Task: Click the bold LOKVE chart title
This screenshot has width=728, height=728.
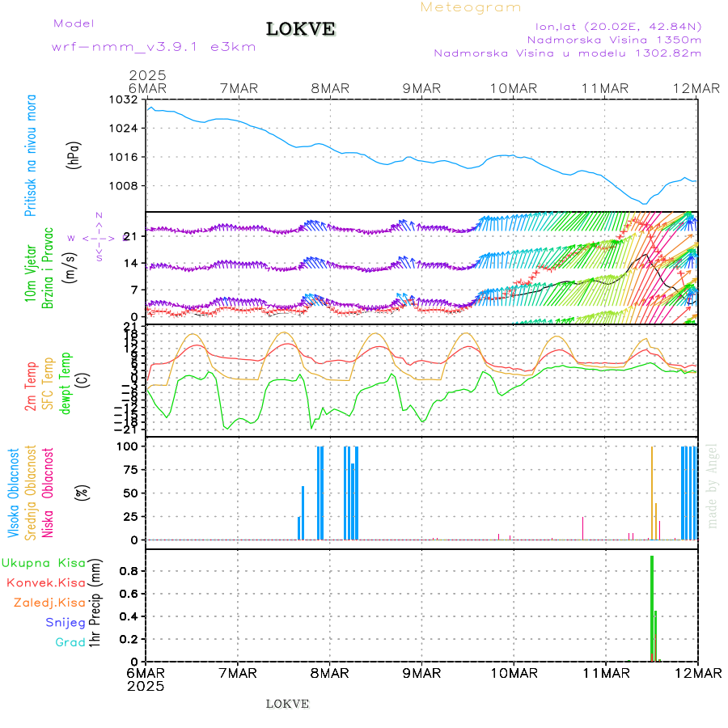Action: 301,30
